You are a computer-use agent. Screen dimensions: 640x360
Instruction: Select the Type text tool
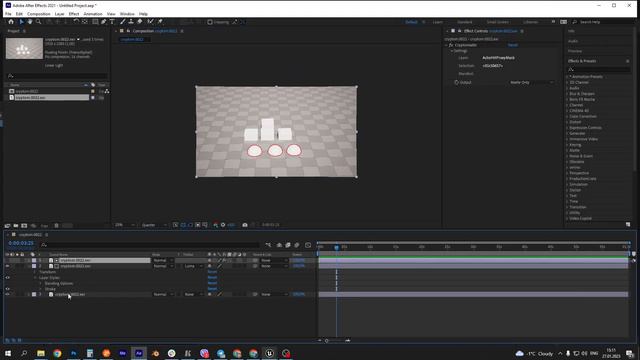112,22
